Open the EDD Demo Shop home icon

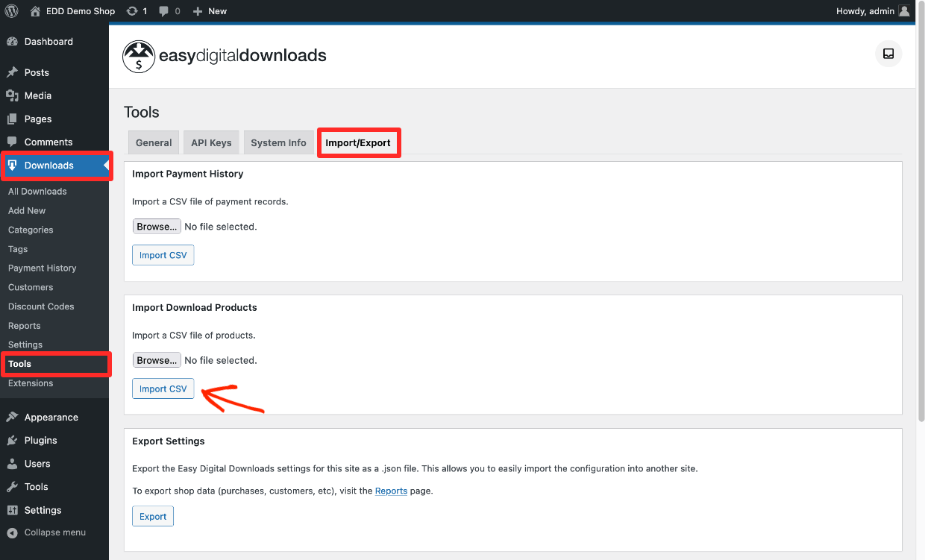pos(35,11)
